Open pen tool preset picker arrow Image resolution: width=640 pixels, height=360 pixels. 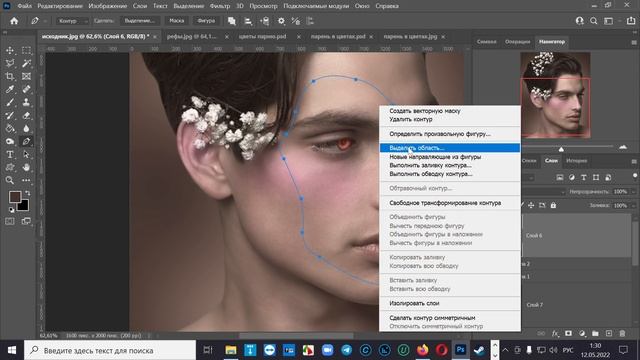pyautogui.click(x=45, y=21)
